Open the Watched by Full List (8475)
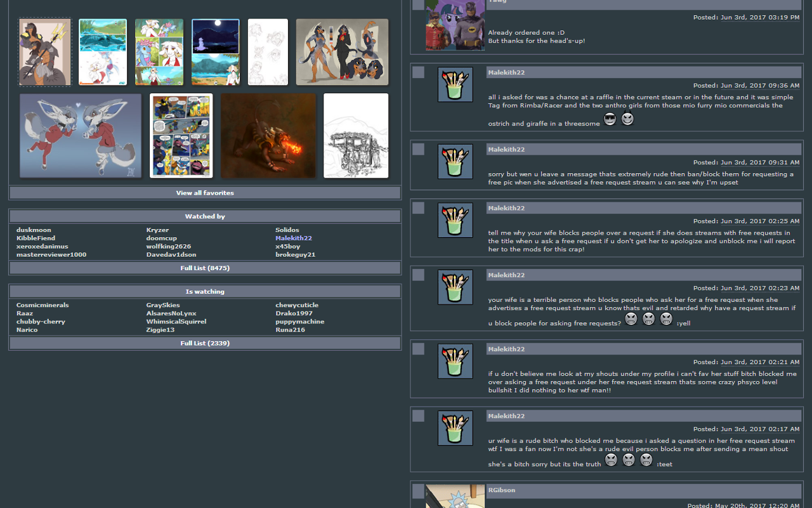The image size is (812, 508). [x=205, y=268]
